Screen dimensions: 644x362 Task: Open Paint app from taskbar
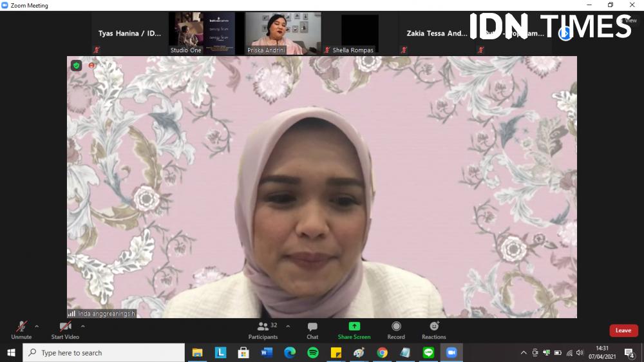pyautogui.click(x=359, y=352)
